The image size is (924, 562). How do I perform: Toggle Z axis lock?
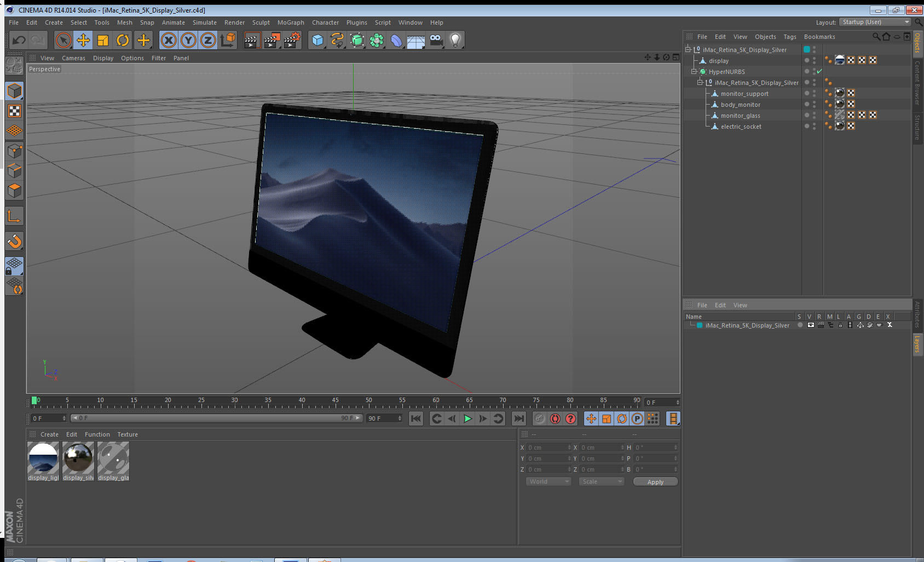(208, 40)
